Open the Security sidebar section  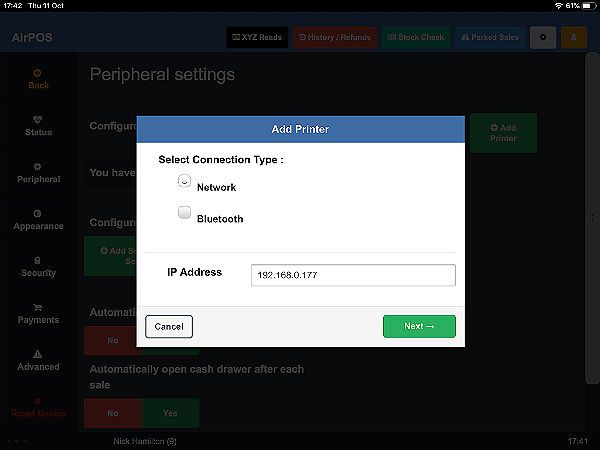(38, 267)
